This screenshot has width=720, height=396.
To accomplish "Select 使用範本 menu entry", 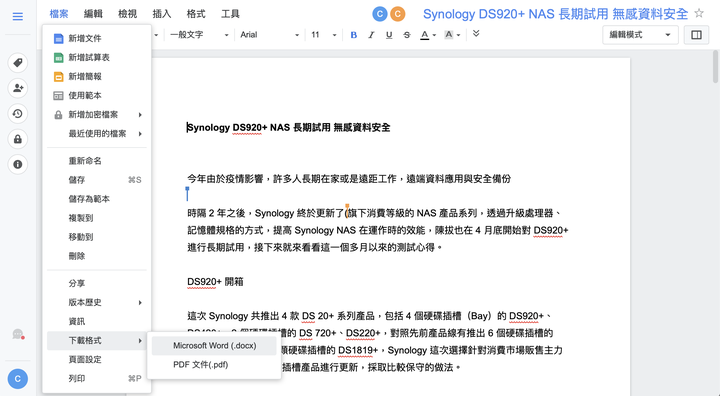I will click(x=97, y=96).
